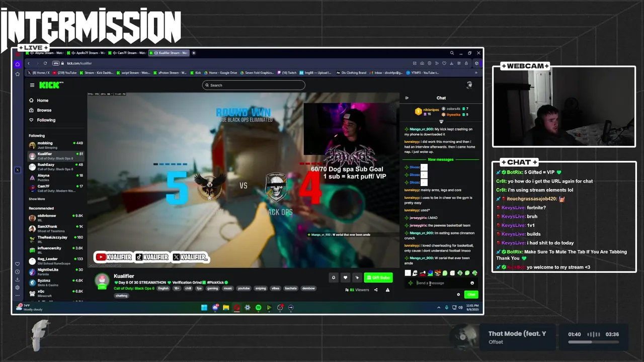Click the Kualifier stream video player
The width and height of the screenshot is (644, 362).
244,180
